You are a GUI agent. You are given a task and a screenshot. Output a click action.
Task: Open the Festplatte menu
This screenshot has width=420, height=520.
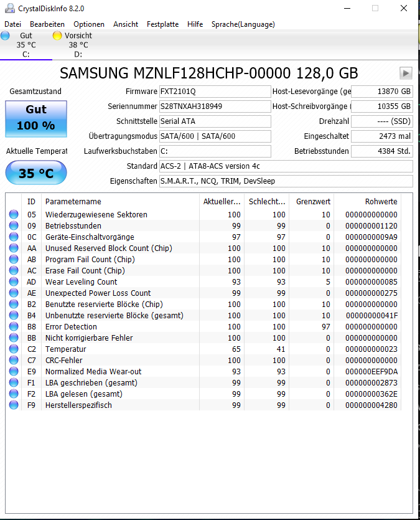(x=162, y=24)
